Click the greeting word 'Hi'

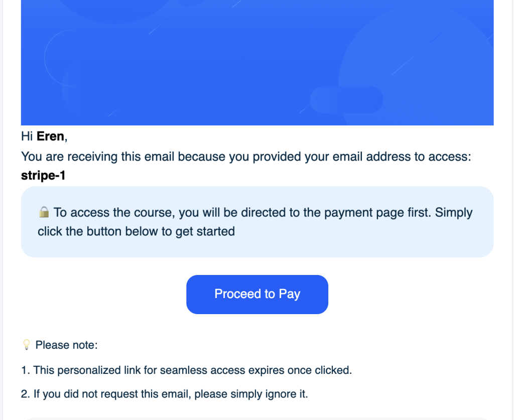coord(27,136)
